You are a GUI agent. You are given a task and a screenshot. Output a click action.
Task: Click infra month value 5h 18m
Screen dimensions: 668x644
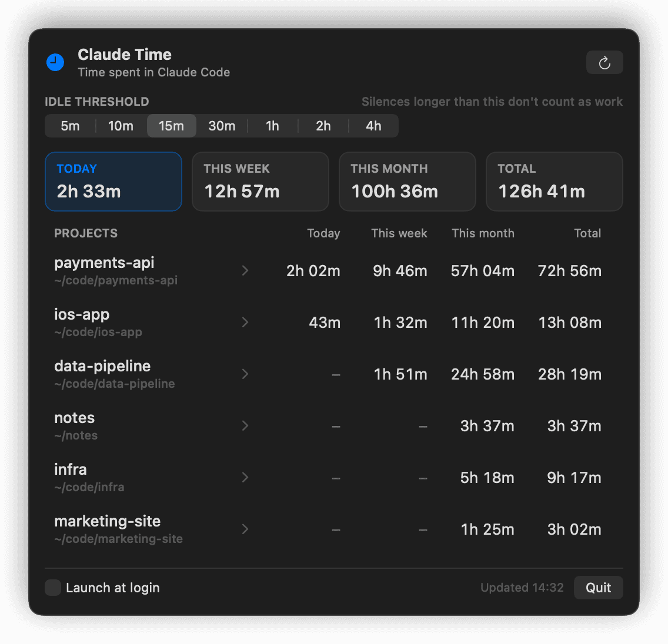[x=487, y=478]
